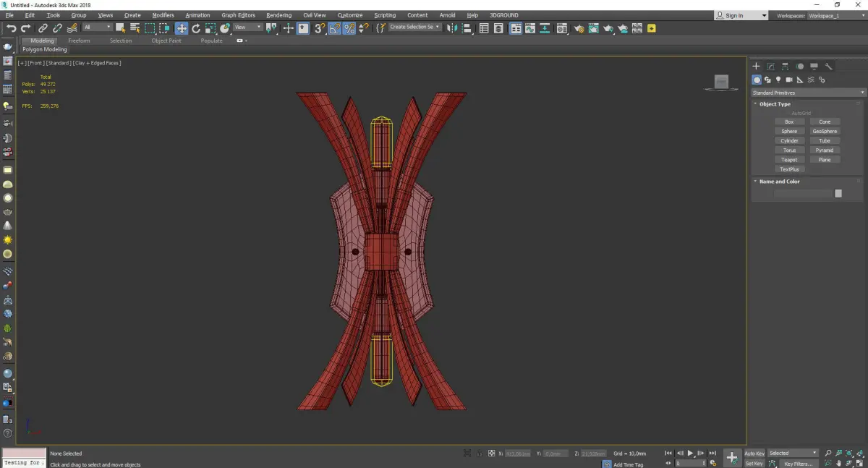The height and width of the screenshot is (468, 868).
Task: Click the Teapot primitive button
Action: tap(789, 160)
